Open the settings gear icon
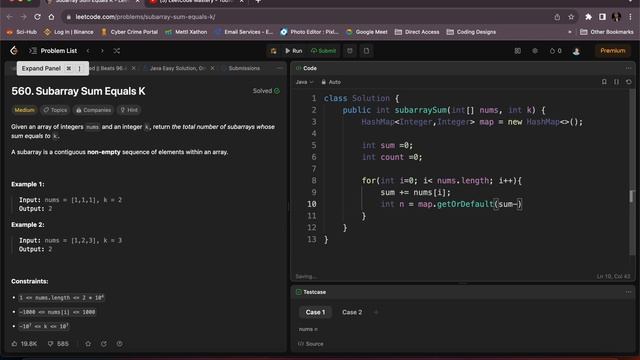Screen dimensions: 640x360 click(535, 51)
